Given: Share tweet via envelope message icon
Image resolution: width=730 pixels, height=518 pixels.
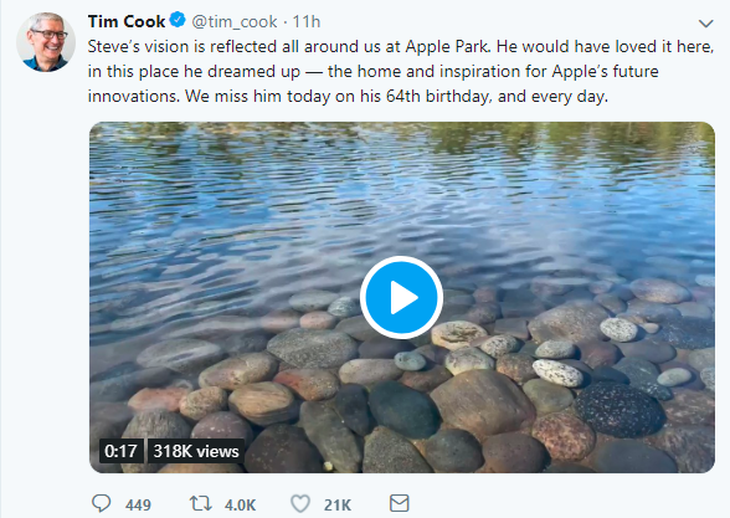Looking at the screenshot, I should pos(399,503).
